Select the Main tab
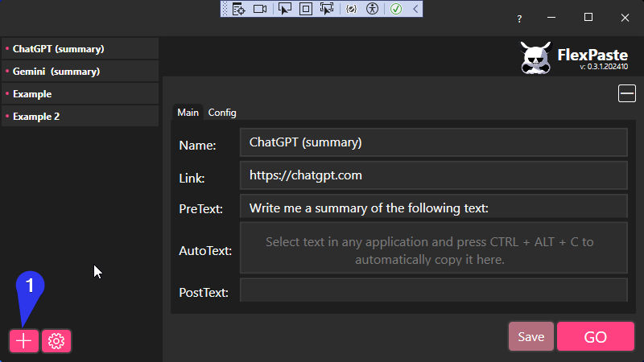The height and width of the screenshot is (362, 644). 188,113
